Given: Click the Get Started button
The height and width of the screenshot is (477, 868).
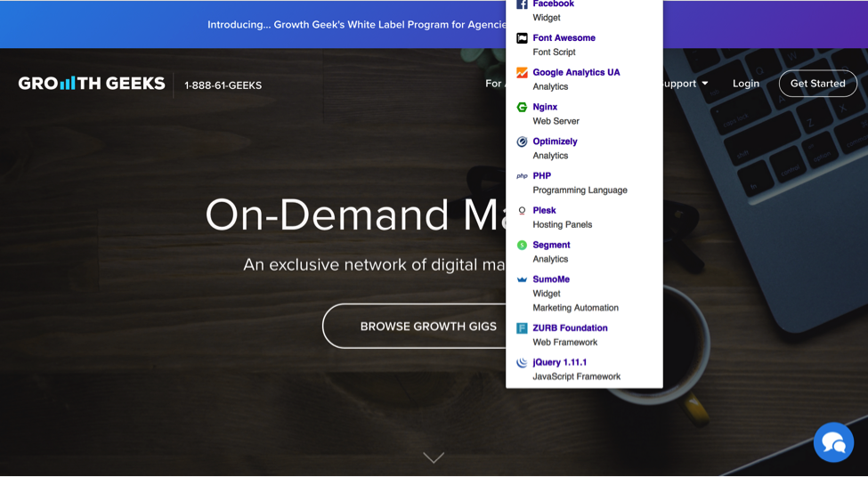Looking at the screenshot, I should pyautogui.click(x=817, y=84).
